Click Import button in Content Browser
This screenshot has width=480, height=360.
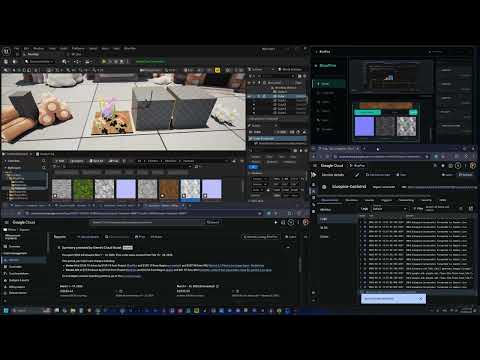pyautogui.click(x=77, y=161)
